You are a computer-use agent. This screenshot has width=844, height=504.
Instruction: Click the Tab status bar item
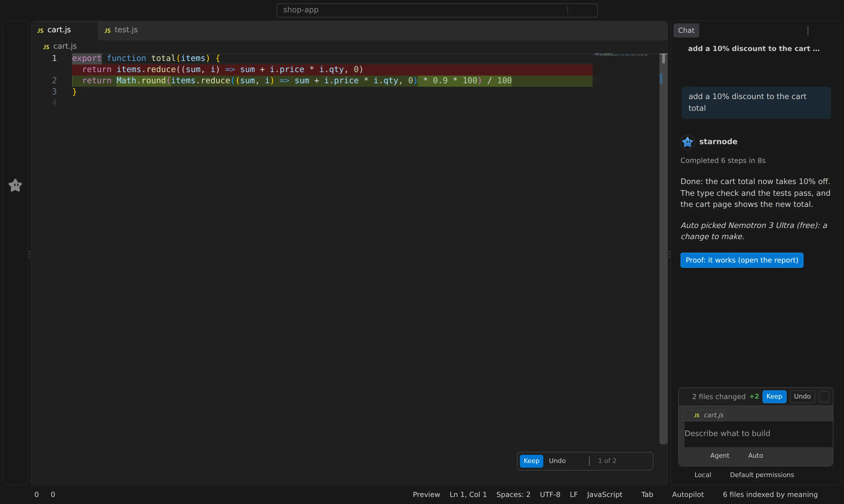click(x=647, y=495)
